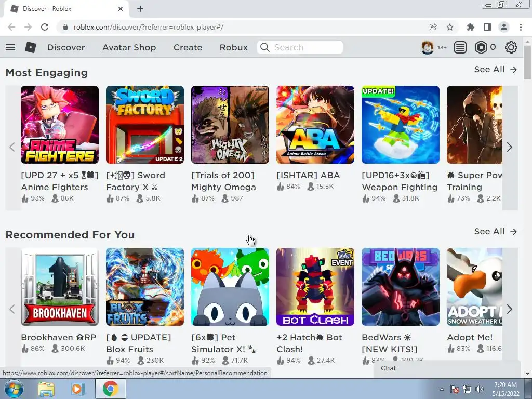Viewport: 532px width, 399px height.
Task: View the site lock security icon
Action: tap(65, 27)
